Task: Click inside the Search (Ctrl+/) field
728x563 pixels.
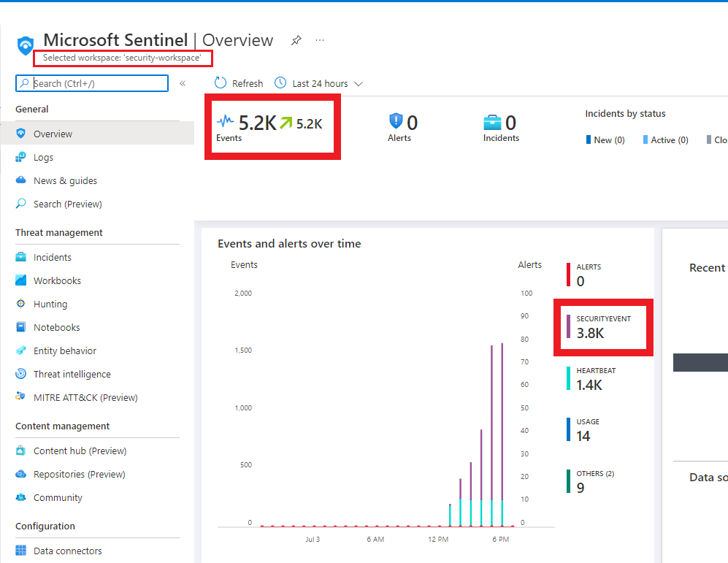Action: [x=91, y=83]
